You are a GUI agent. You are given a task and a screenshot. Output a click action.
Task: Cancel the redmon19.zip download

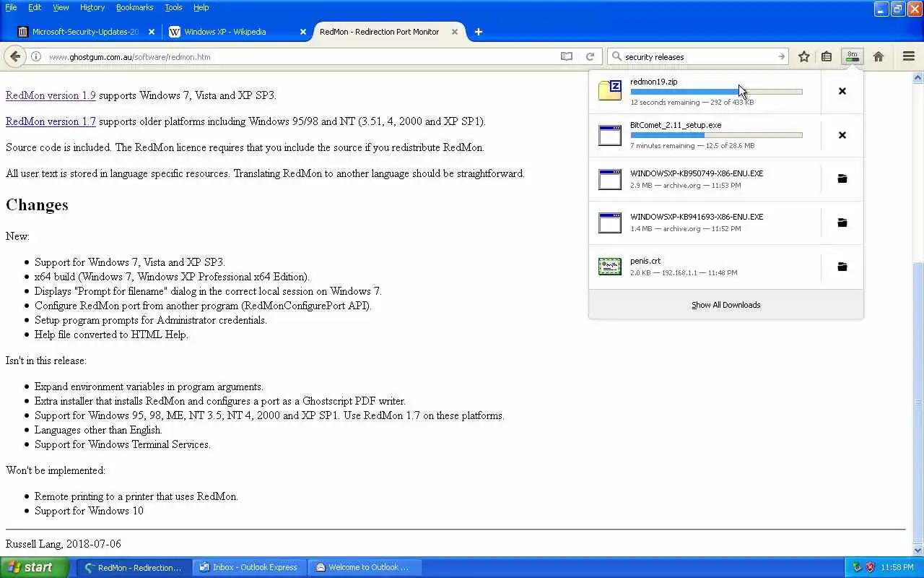click(842, 91)
